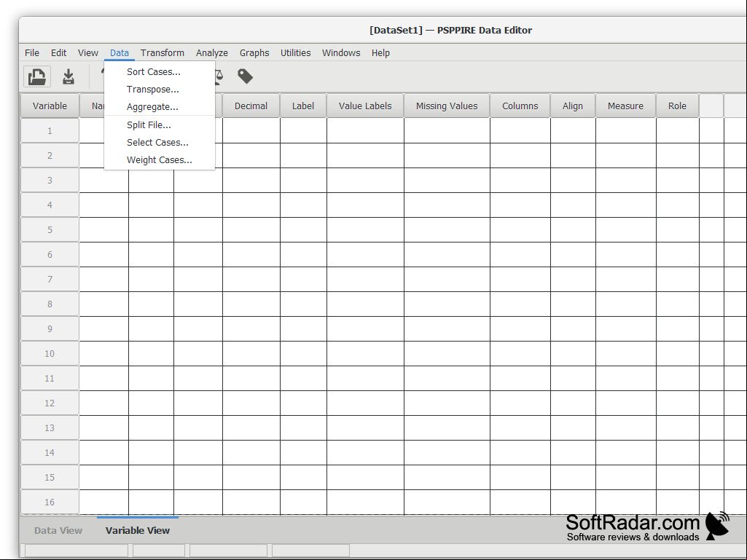The image size is (747, 560).
Task: Click the Open file folder icon
Action: pyautogui.click(x=36, y=76)
